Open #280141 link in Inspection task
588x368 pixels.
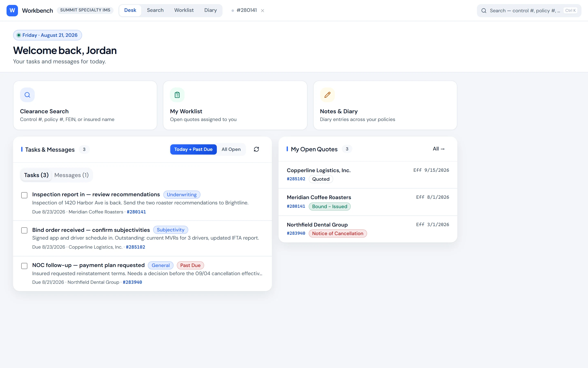pyautogui.click(x=136, y=212)
